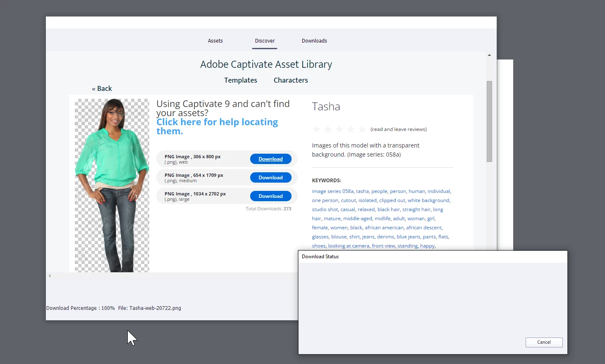Open the 'tasha' keyword link

point(362,191)
